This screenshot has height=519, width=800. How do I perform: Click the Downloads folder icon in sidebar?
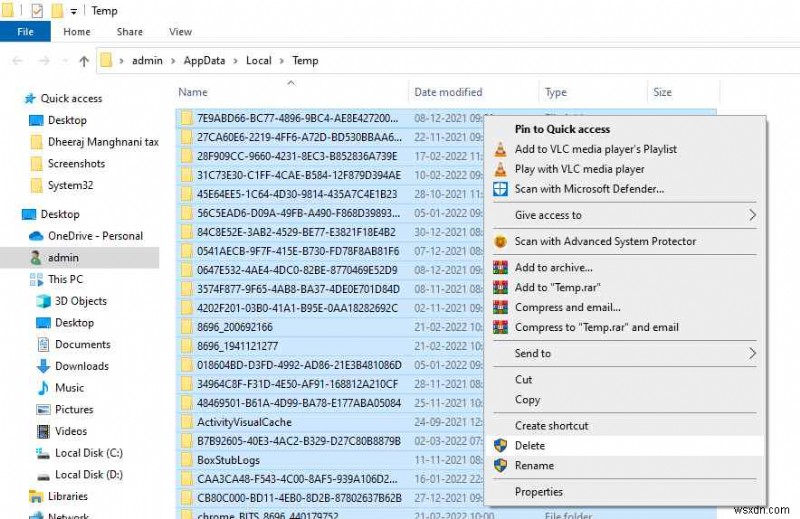(x=44, y=366)
